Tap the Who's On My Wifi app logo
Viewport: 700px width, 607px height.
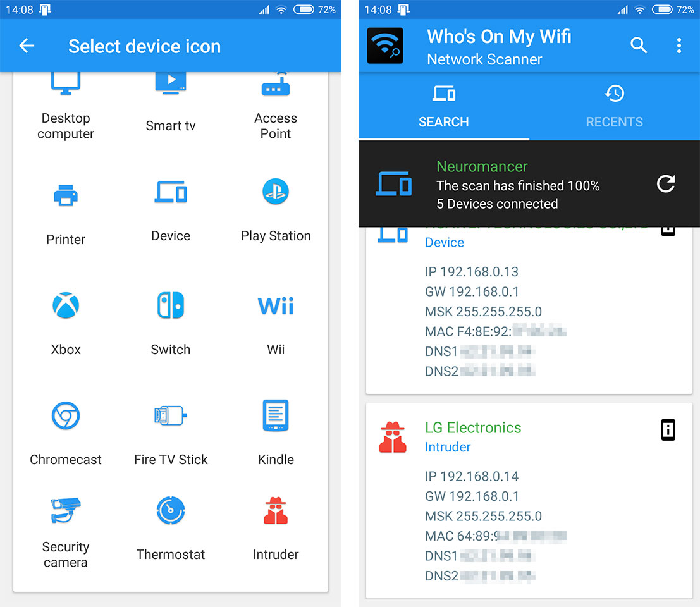[x=385, y=46]
